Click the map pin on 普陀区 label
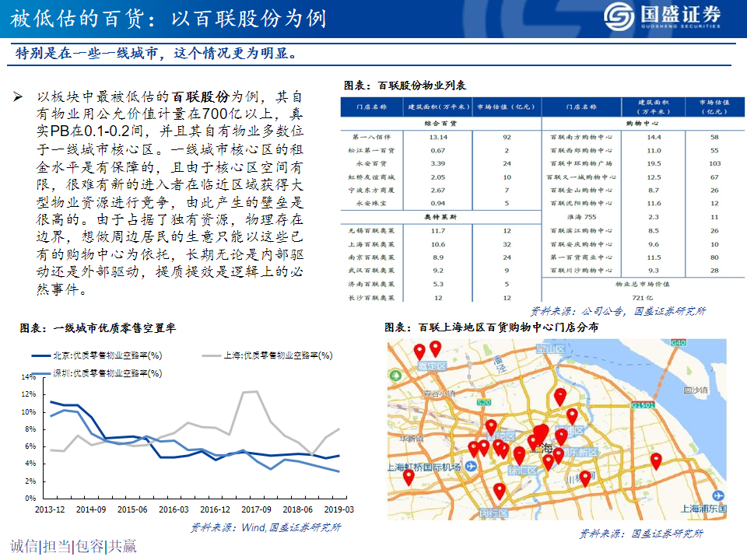The height and width of the screenshot is (560, 747). pos(491,427)
